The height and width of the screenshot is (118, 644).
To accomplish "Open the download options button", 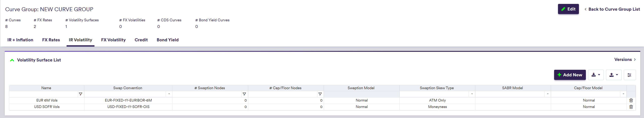I will click(596, 75).
